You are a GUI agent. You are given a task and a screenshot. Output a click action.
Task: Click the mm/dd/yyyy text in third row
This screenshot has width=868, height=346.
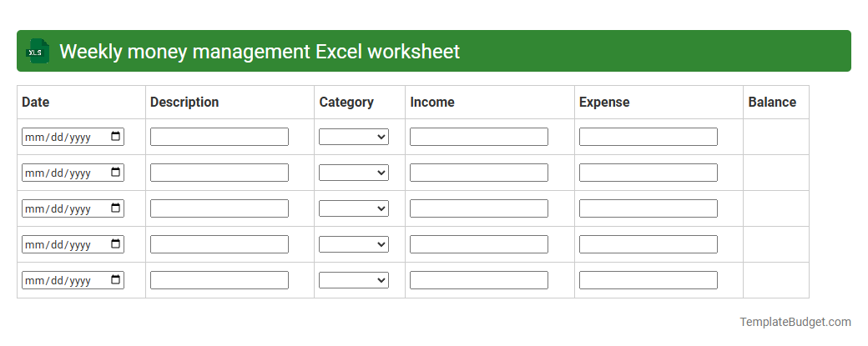58,209
